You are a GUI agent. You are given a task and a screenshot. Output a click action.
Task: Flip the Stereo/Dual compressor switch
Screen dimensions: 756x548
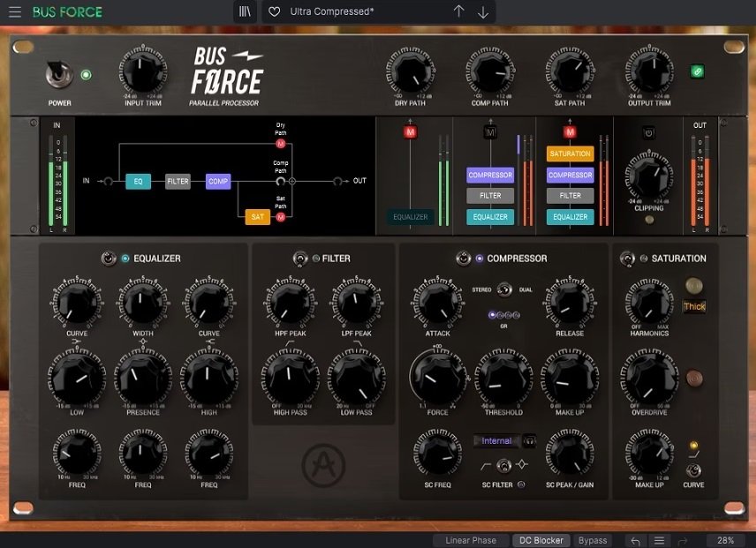coord(504,289)
